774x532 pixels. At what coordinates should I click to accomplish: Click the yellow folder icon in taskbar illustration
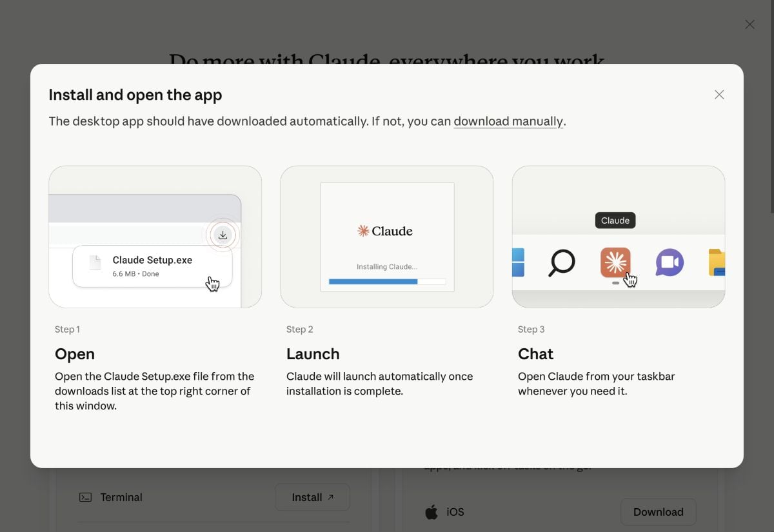coord(717,262)
